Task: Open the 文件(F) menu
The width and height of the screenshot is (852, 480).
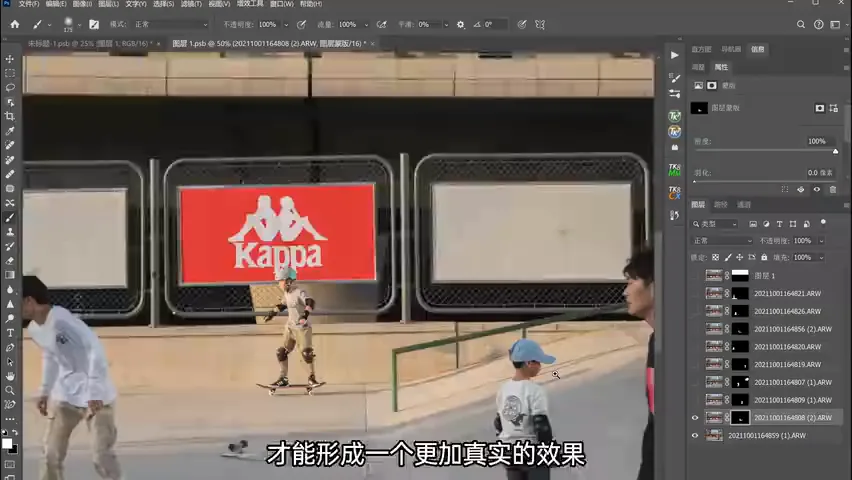Action: [x=29, y=4]
